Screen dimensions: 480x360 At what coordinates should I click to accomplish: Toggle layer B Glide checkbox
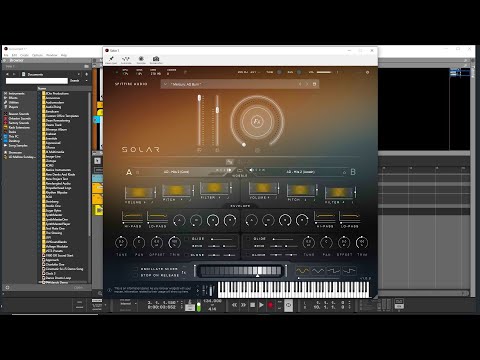pyautogui.click(x=248, y=239)
